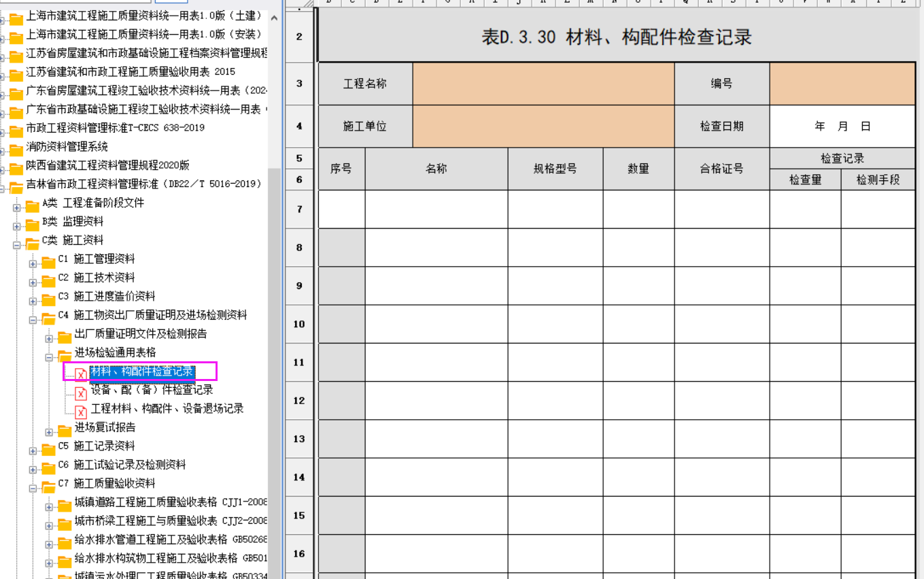This screenshot has width=924, height=579.
Task: Click the 工程材料、构配件、设备退场记录 file icon
Action: coord(81,411)
